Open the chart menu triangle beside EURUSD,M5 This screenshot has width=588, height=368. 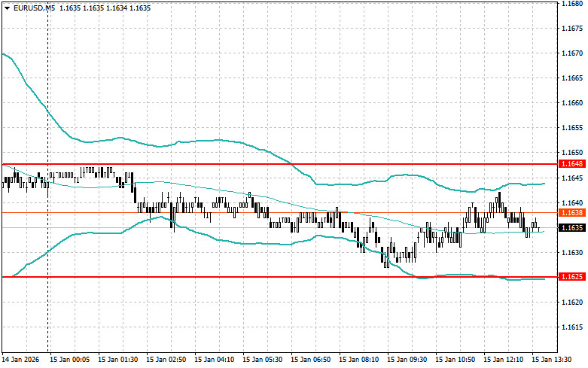tap(7, 8)
